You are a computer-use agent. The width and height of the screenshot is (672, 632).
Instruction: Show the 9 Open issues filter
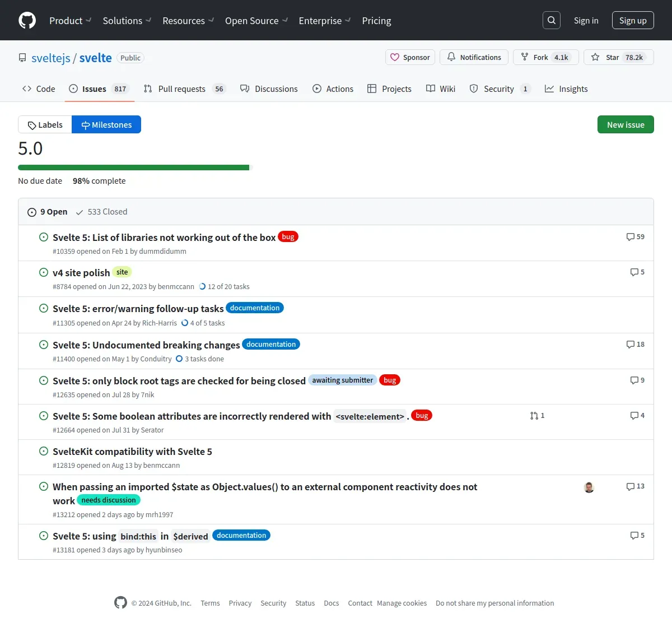coord(48,212)
